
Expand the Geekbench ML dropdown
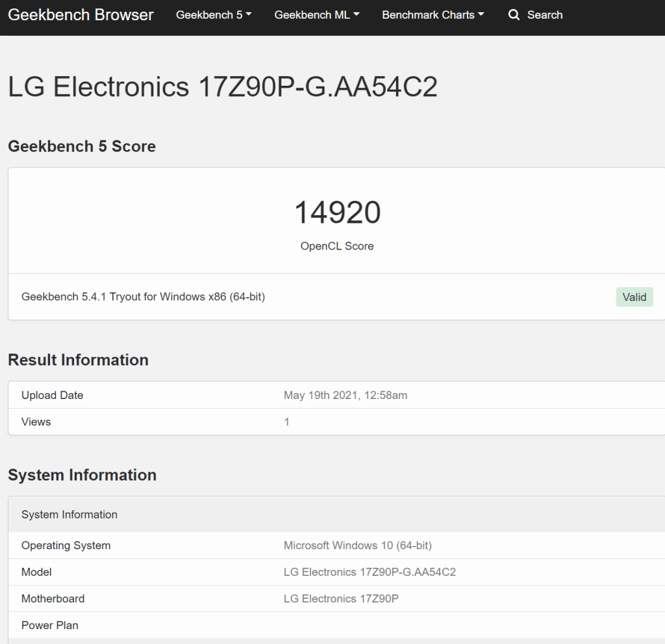pyautogui.click(x=316, y=15)
